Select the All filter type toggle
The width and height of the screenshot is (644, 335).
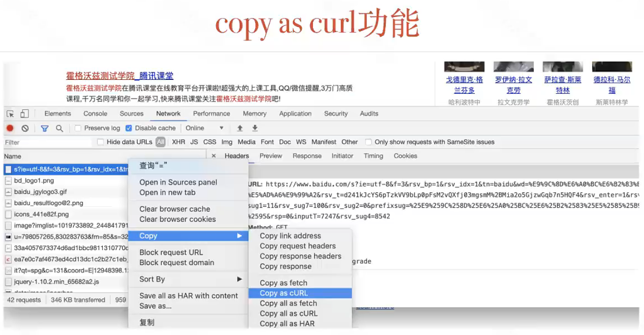[x=160, y=142]
